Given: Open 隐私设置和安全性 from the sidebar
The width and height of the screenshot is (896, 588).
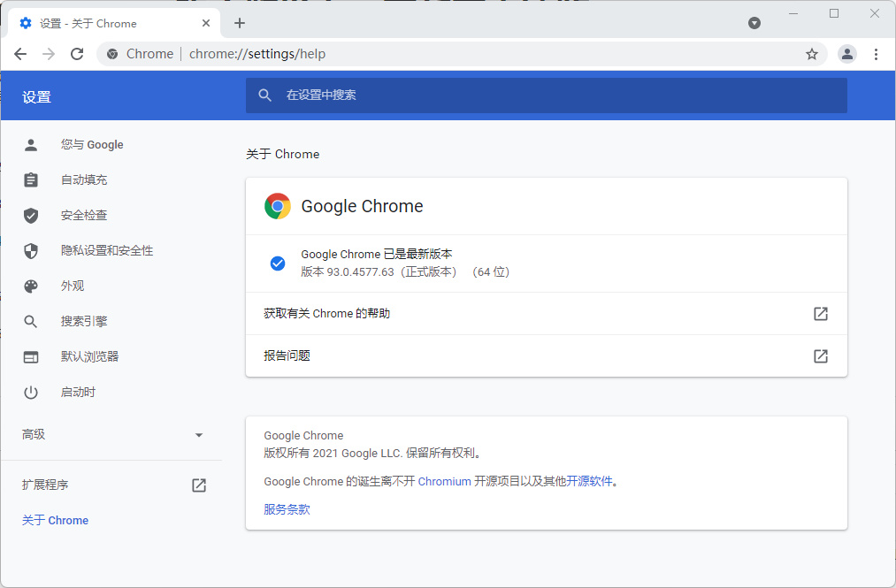Looking at the screenshot, I should 31,250.
